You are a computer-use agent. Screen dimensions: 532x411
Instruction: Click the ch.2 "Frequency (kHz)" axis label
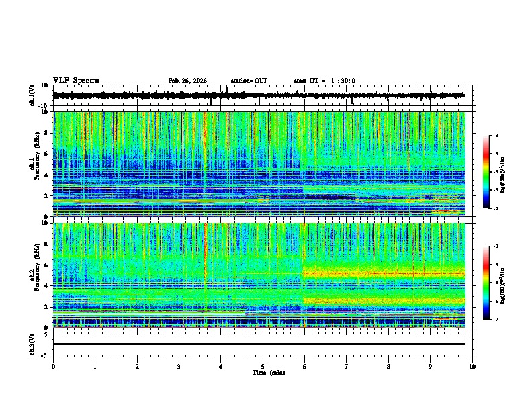click(38, 267)
